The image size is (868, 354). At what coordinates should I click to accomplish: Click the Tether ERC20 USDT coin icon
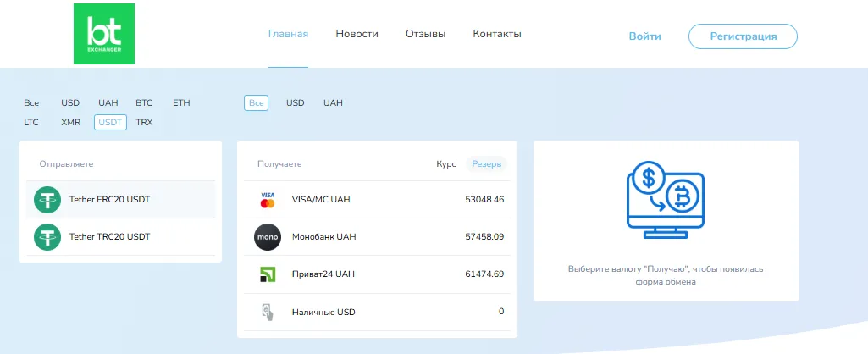[x=47, y=199]
